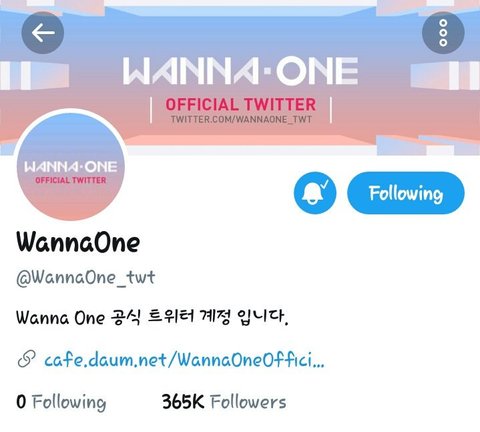Go back using the left arrow icon
480x432 pixels.
(43, 33)
